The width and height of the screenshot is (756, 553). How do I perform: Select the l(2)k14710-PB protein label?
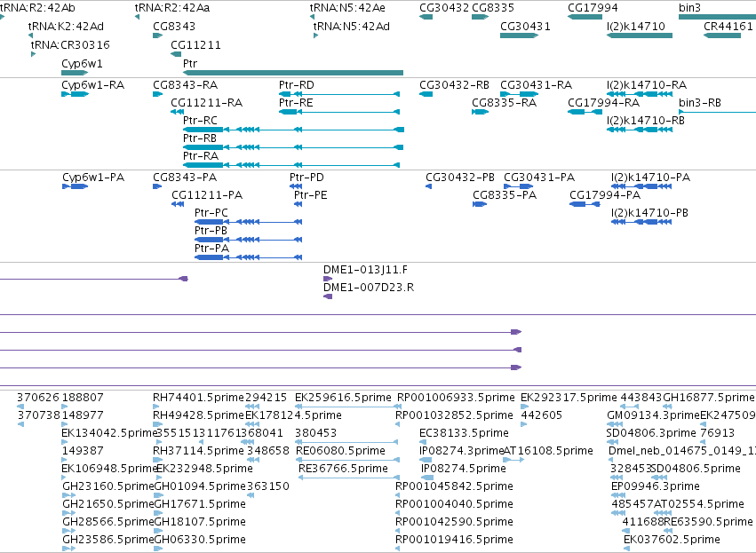tap(650, 213)
